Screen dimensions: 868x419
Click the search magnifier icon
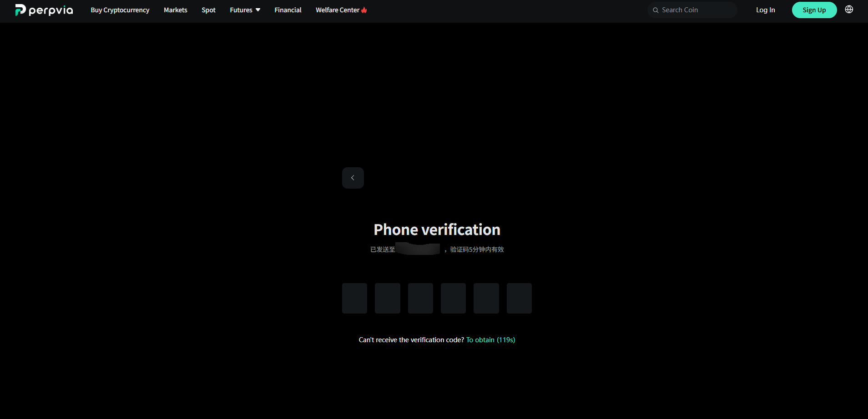[x=656, y=10]
